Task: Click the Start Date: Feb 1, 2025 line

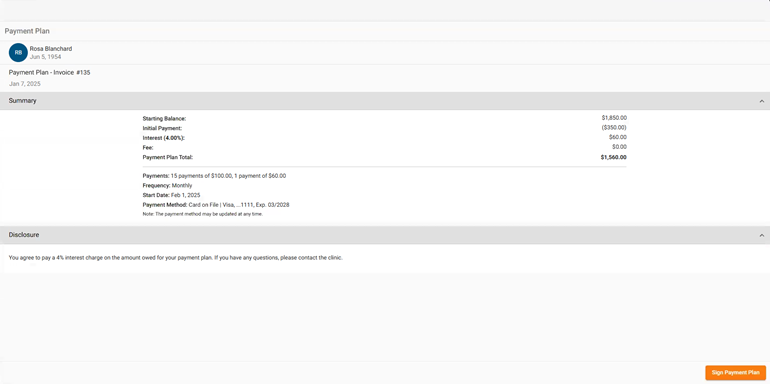Action: (171, 195)
